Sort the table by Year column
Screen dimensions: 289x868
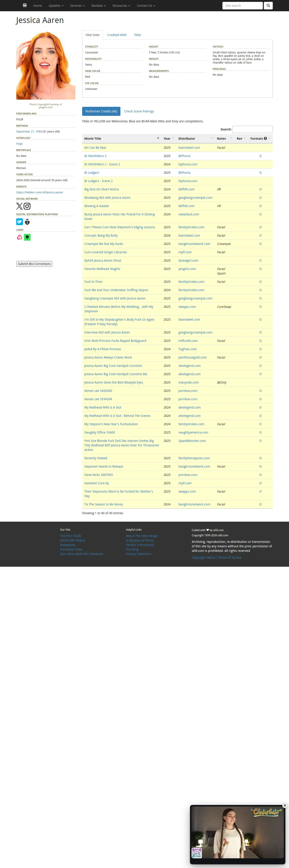point(169,139)
